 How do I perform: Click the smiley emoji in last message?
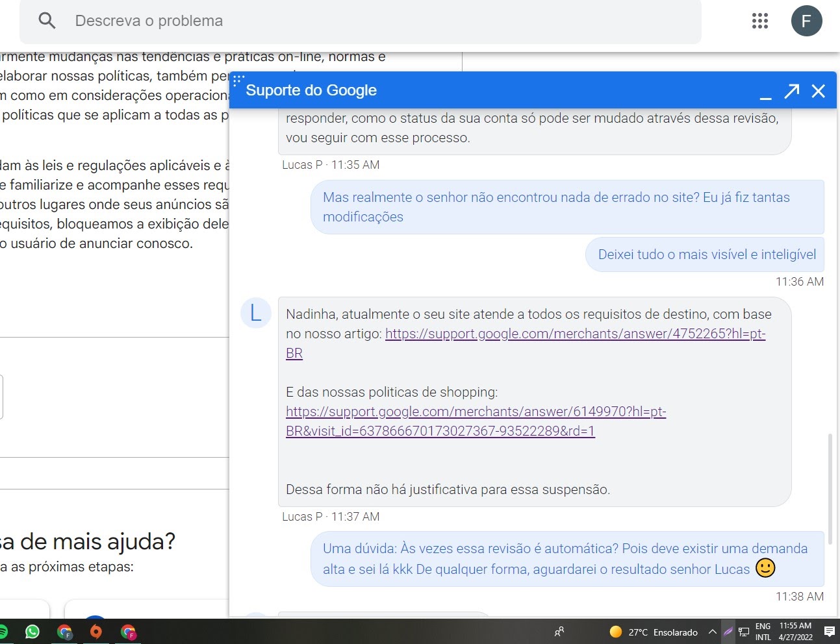pyautogui.click(x=765, y=568)
